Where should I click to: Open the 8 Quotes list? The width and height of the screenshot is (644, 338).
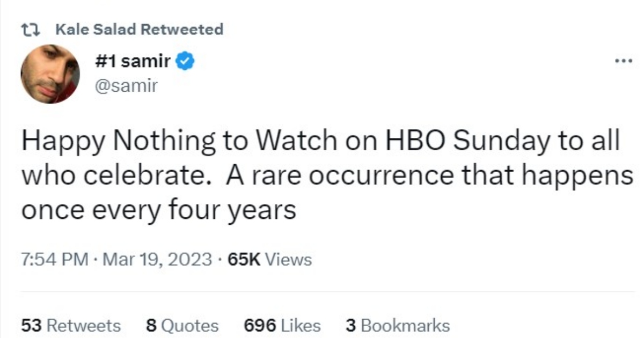click(182, 325)
